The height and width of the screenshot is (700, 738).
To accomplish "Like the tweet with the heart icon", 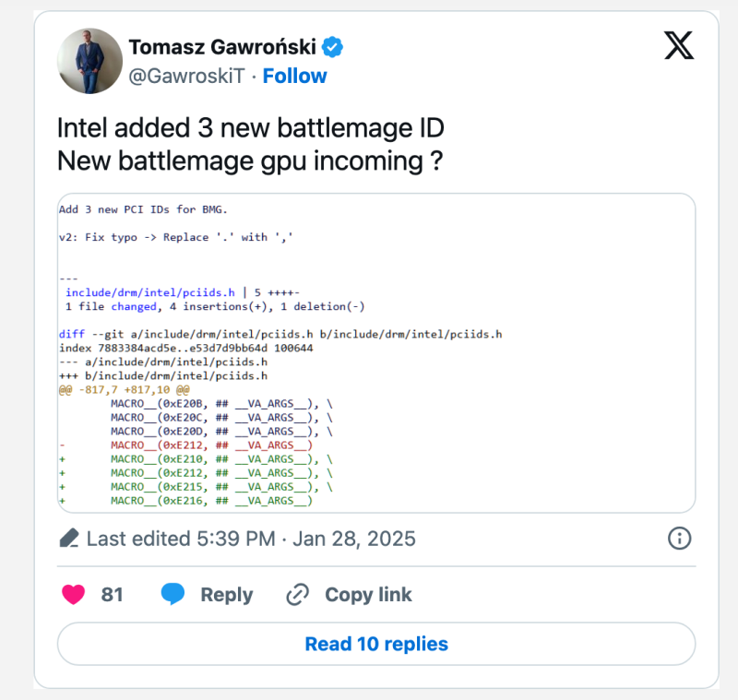I will click(x=74, y=594).
